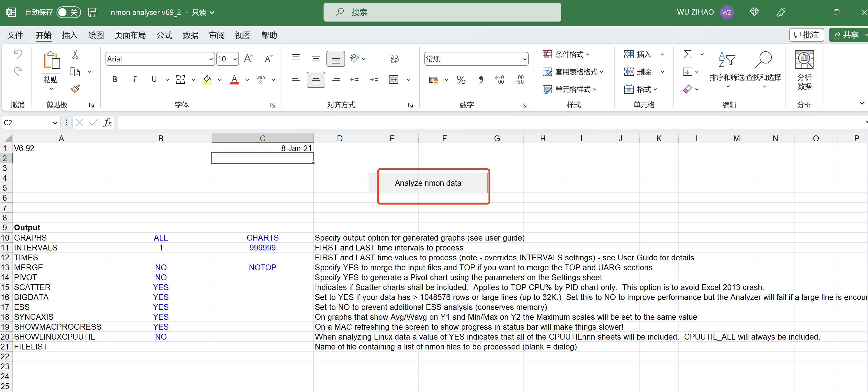Viewport: 868px width, 392px height.
Task: Open the Analyze Data tool
Action: (804, 70)
